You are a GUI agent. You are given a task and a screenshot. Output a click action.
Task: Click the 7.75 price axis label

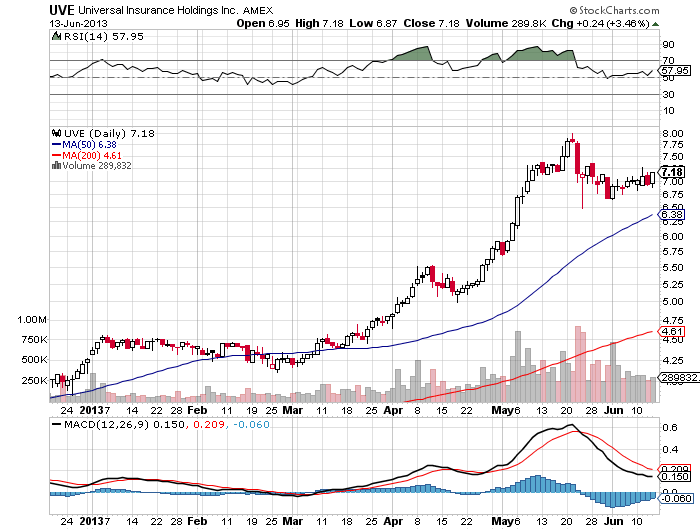pyautogui.click(x=673, y=145)
